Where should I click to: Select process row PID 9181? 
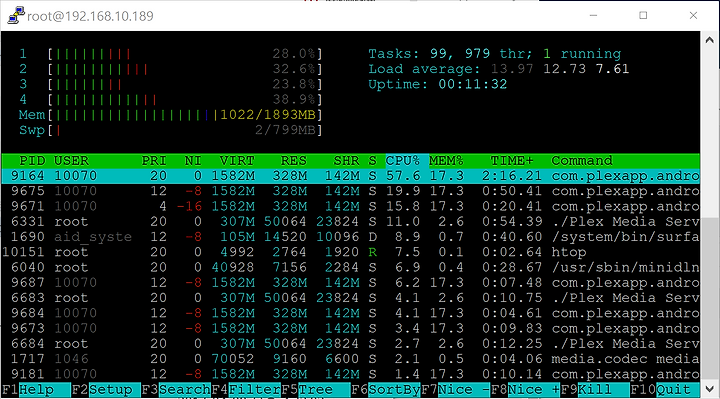coord(351,374)
